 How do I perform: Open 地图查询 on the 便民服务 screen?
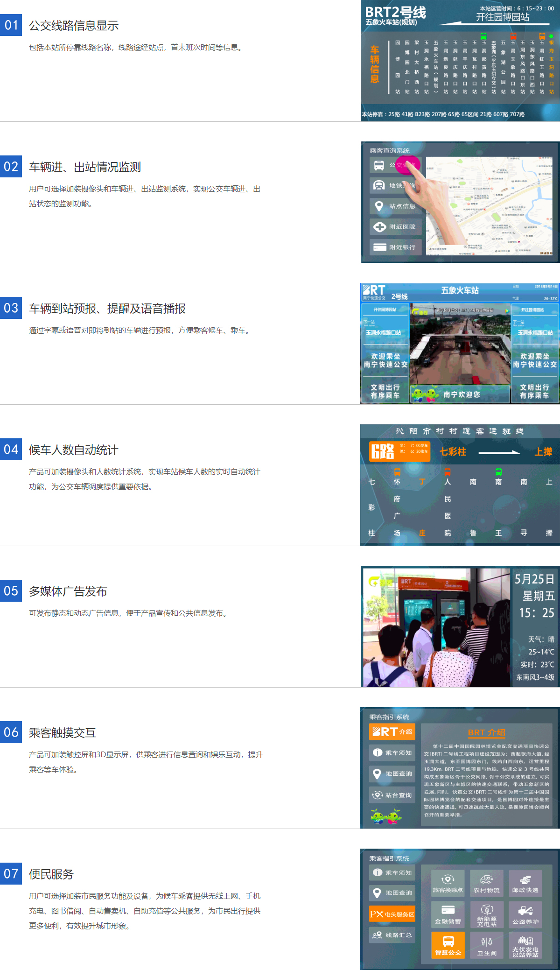point(392,893)
